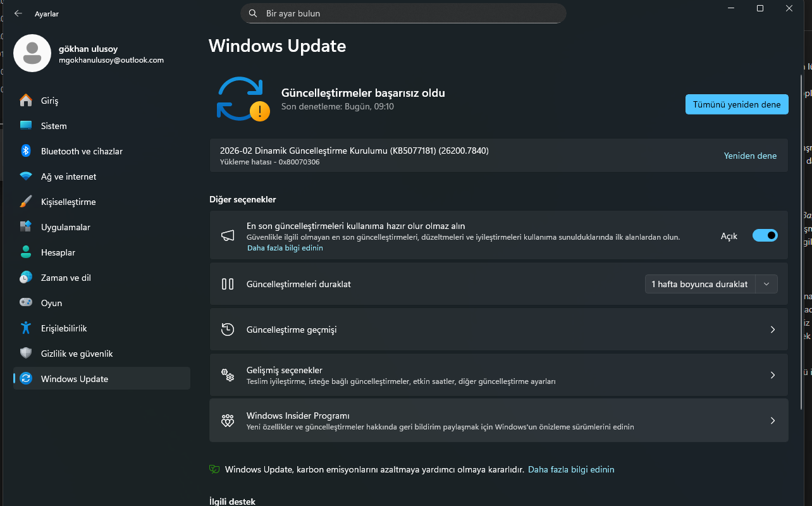The image size is (812, 506).
Task: Click the Yükleme hatası - 0x80070306 text
Action: coord(269,162)
